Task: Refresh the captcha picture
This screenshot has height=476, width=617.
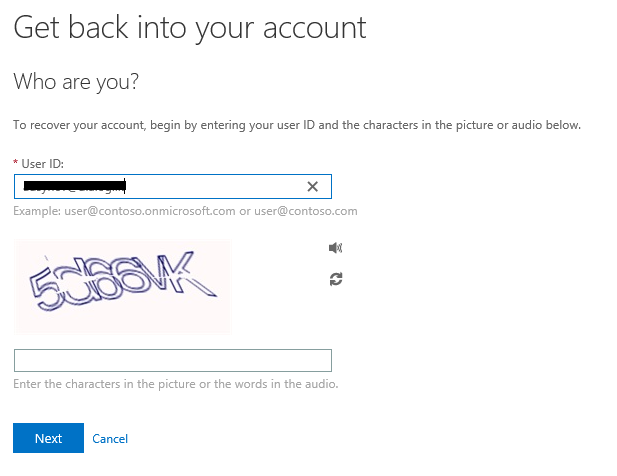Action: 336,279
